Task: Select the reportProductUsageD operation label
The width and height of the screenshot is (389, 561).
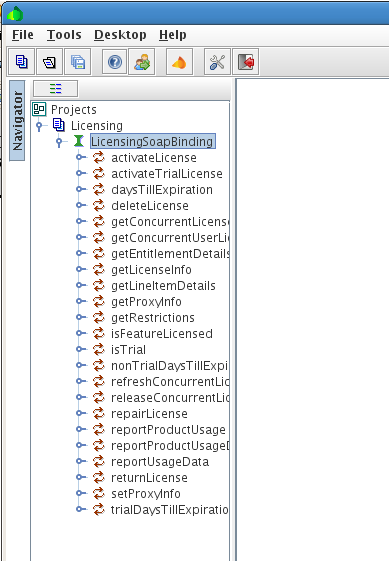Action: [x=170, y=445]
